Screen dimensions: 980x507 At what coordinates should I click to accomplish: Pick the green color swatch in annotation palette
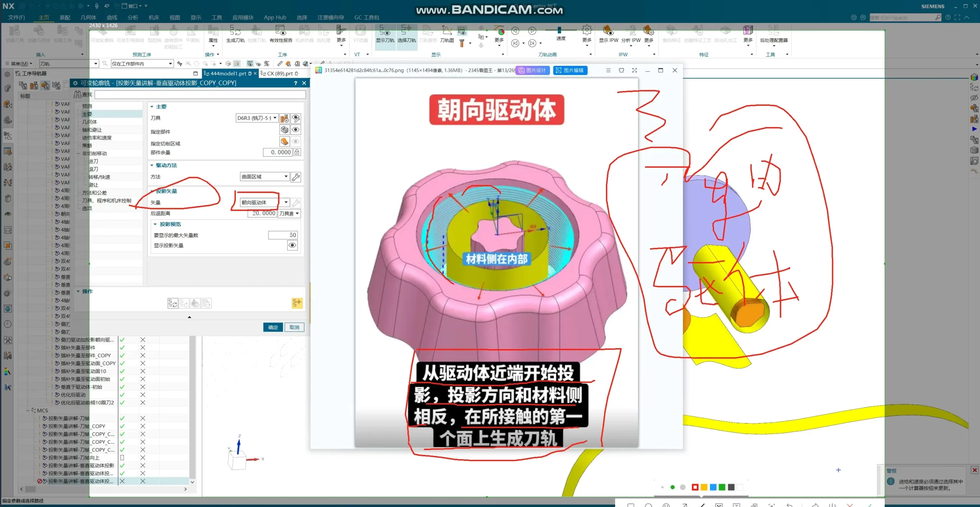tap(722, 487)
